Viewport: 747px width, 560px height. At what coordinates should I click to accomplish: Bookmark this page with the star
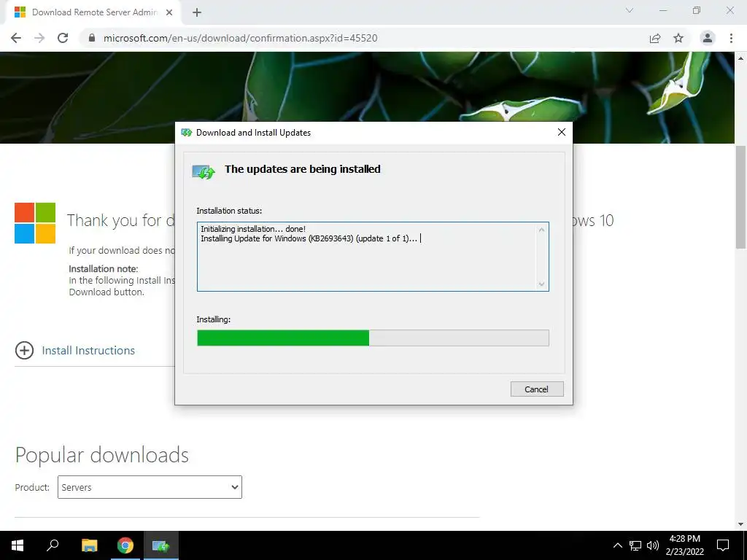click(678, 38)
